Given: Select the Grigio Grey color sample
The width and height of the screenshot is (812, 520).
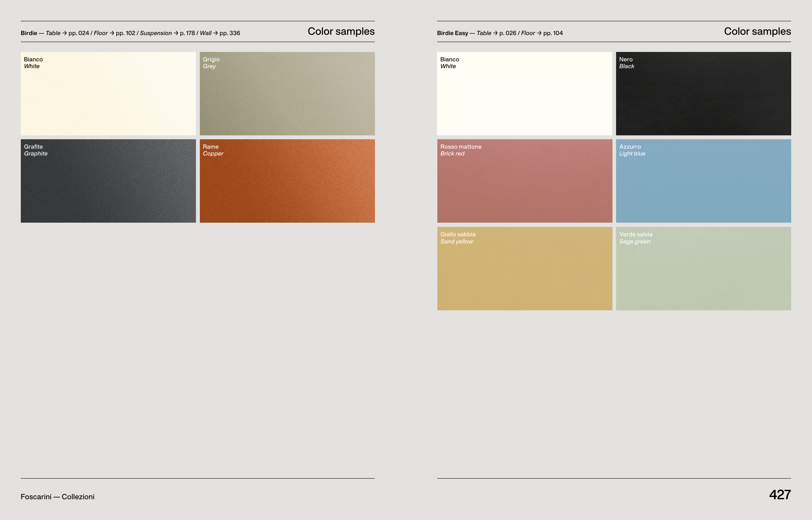Looking at the screenshot, I should 287,93.
